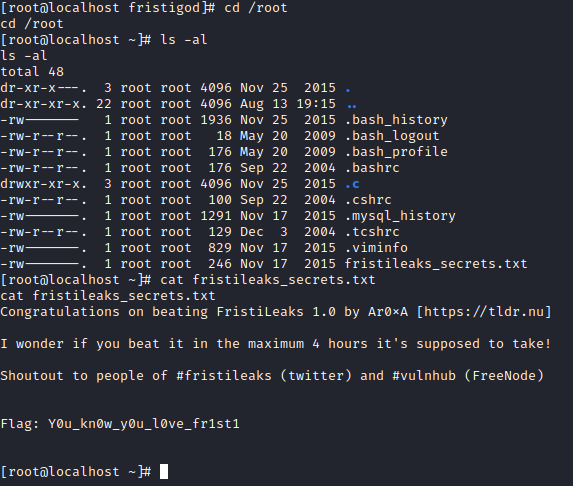The image size is (573, 486).
Task: Click the '#vulnhub' hashtag text
Action: 424,376
